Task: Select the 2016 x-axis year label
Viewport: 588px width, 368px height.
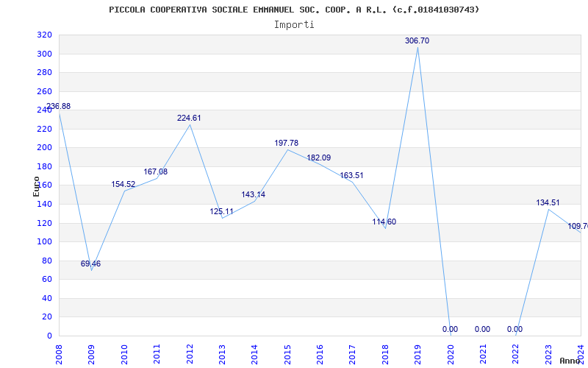Action: pyautogui.click(x=320, y=354)
